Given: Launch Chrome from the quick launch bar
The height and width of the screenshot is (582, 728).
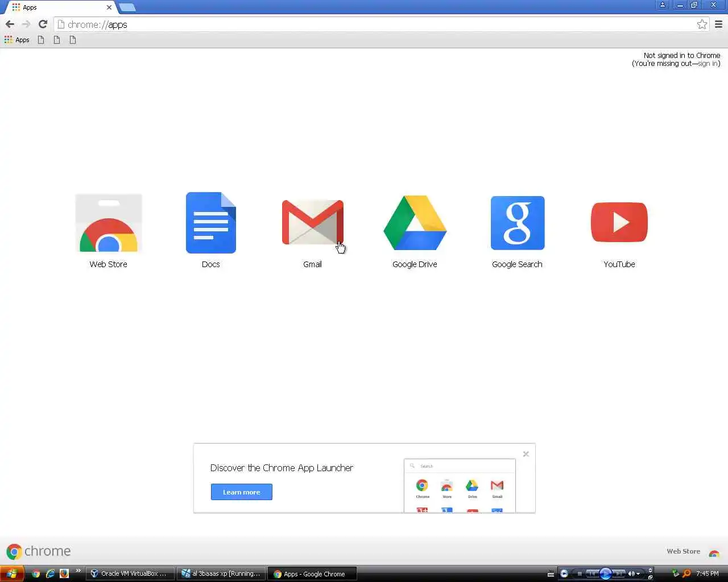Looking at the screenshot, I should pyautogui.click(x=36, y=573).
